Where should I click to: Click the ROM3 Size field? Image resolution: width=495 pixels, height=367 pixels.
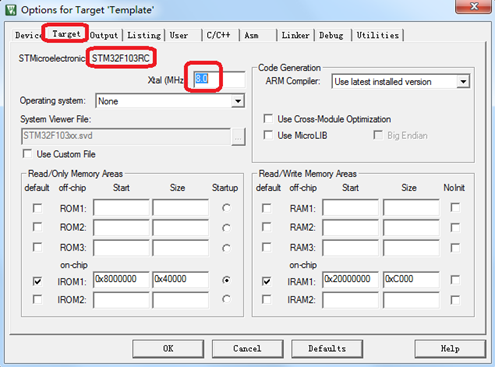point(181,248)
